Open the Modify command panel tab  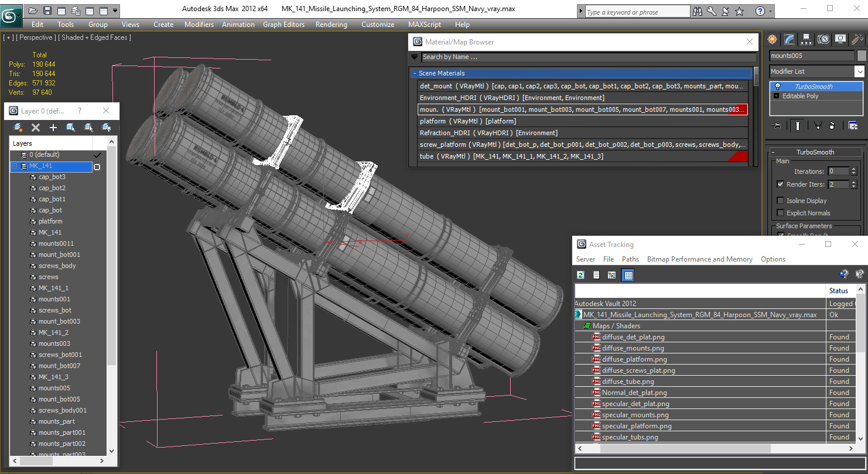click(x=789, y=39)
